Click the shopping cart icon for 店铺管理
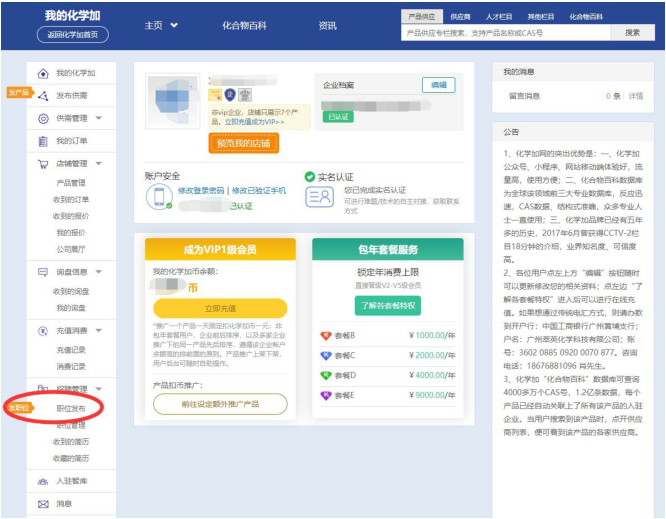The height and width of the screenshot is (519, 666). (x=43, y=164)
